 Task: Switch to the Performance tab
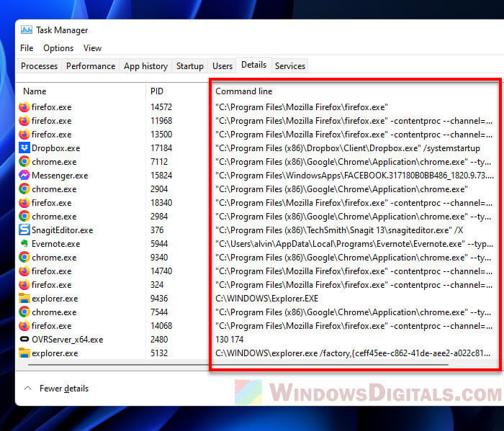[91, 66]
